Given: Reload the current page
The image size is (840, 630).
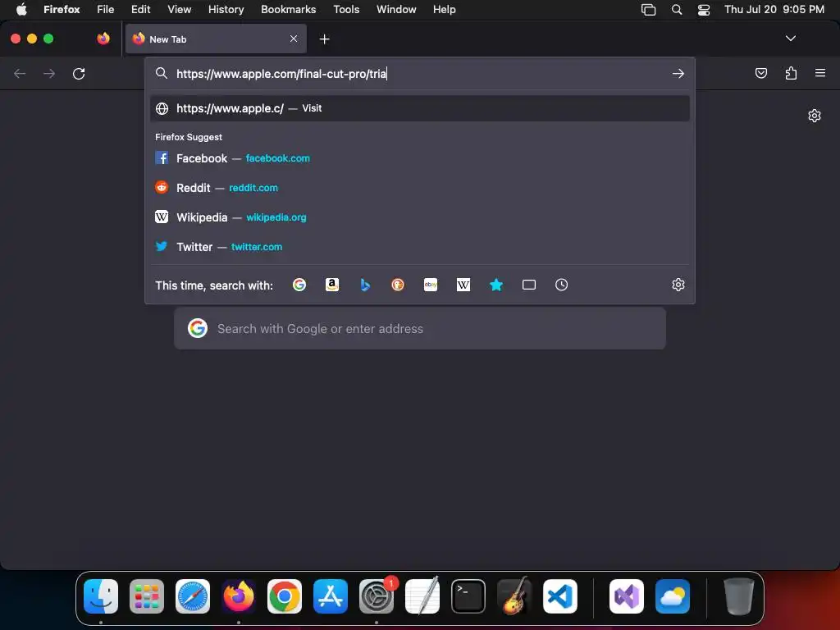Looking at the screenshot, I should 79,73.
